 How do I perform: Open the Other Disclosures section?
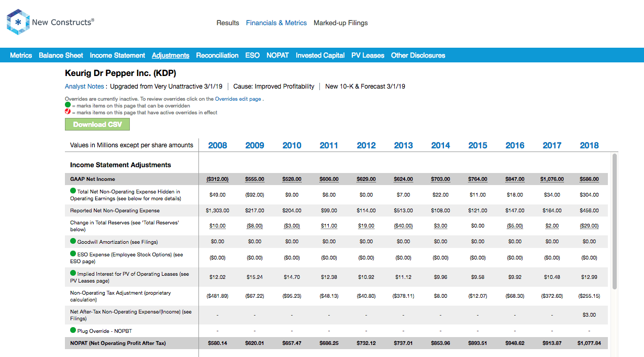(x=418, y=55)
